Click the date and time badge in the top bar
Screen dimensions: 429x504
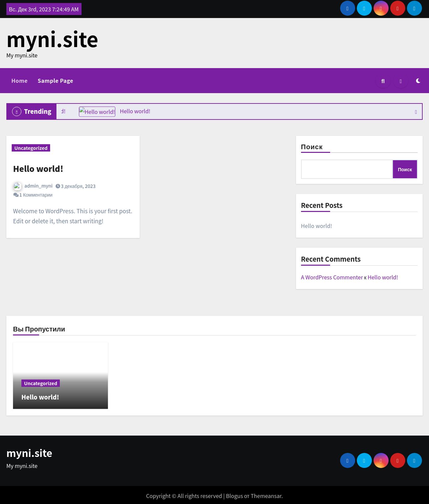[44, 9]
